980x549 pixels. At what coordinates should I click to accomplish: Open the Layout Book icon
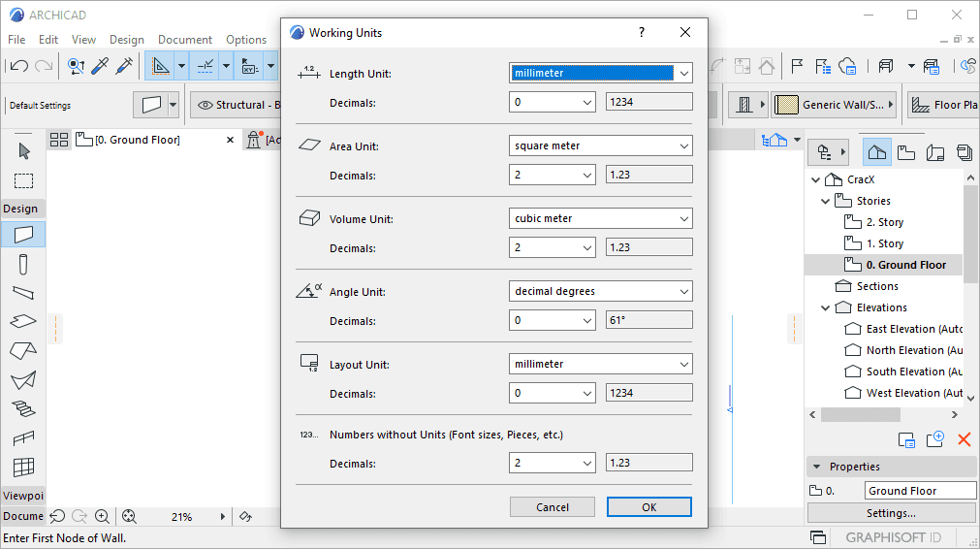click(x=935, y=152)
